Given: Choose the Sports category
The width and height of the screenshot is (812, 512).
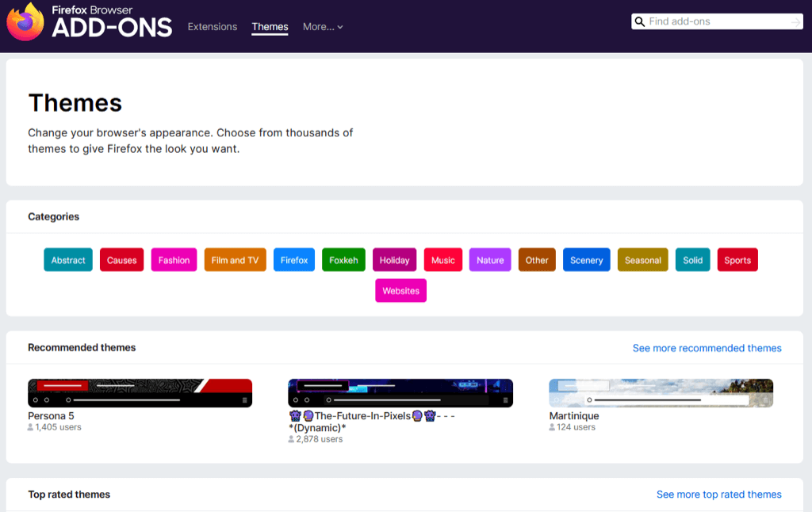Looking at the screenshot, I should pos(737,260).
